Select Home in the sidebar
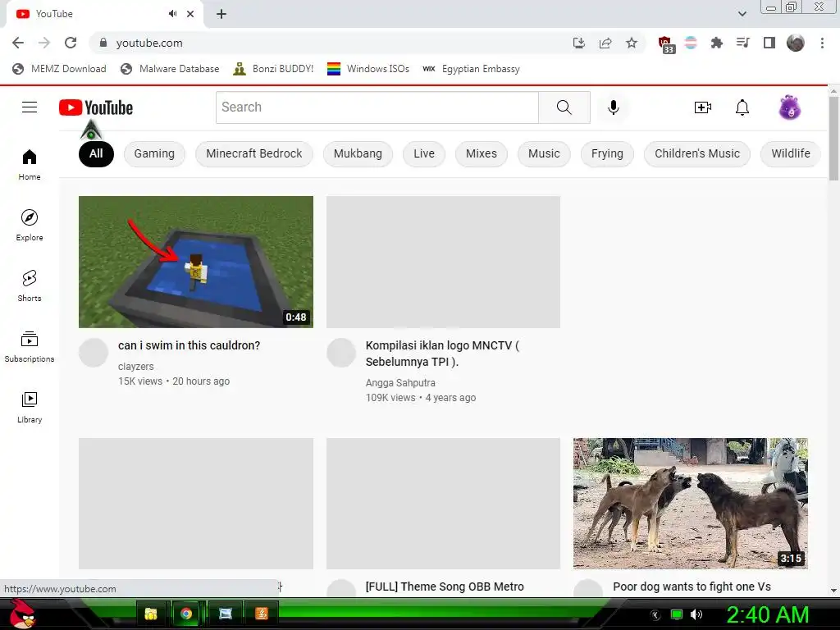The image size is (840, 630). point(30,165)
